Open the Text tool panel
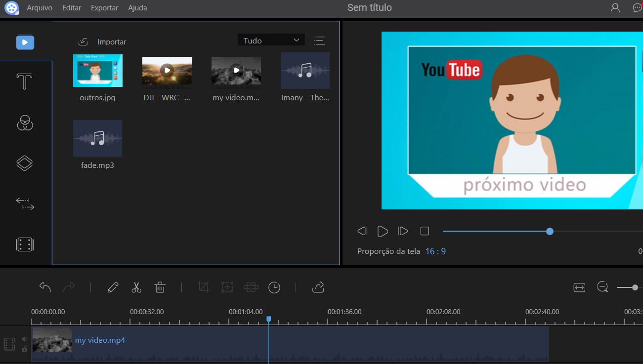 click(25, 81)
